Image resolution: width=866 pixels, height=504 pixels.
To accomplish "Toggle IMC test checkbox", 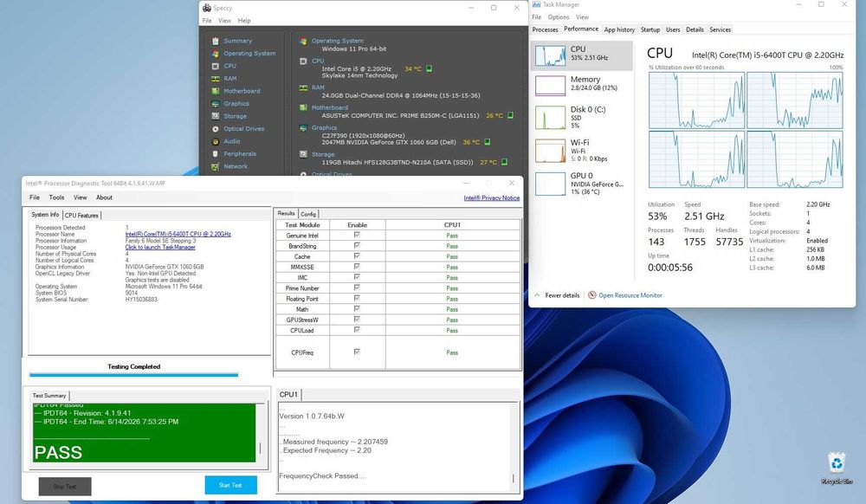I will [357, 277].
